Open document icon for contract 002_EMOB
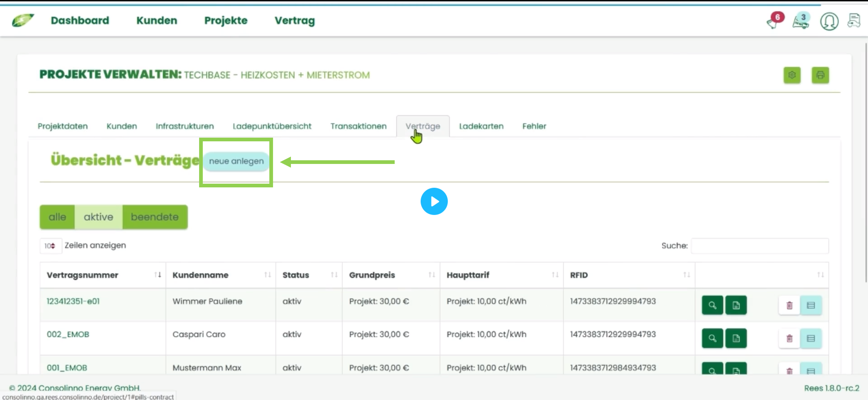Screen dimensions: 868x400 click(736, 338)
